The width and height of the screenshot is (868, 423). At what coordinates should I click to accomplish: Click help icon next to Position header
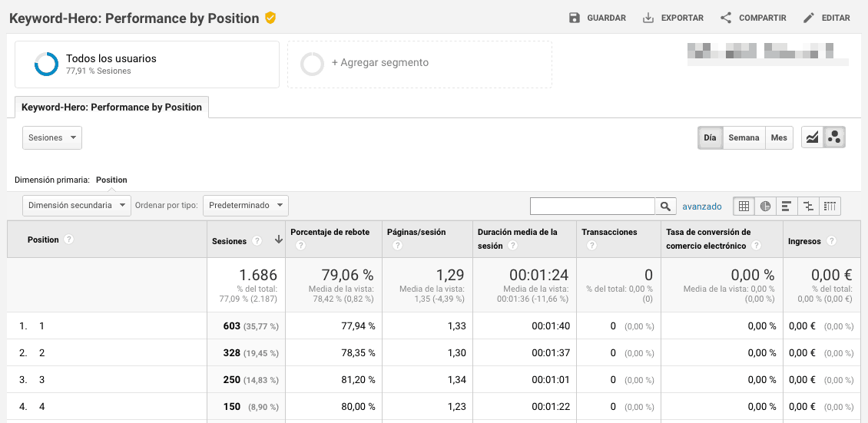69,240
